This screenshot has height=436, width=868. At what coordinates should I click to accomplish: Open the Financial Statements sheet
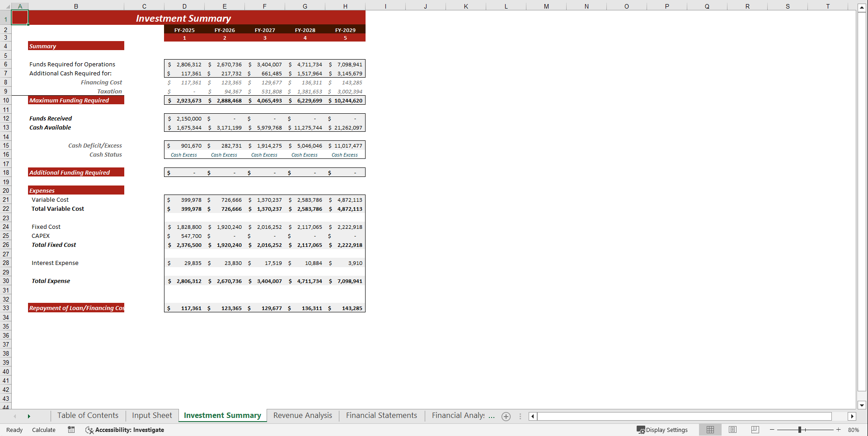tap(381, 415)
